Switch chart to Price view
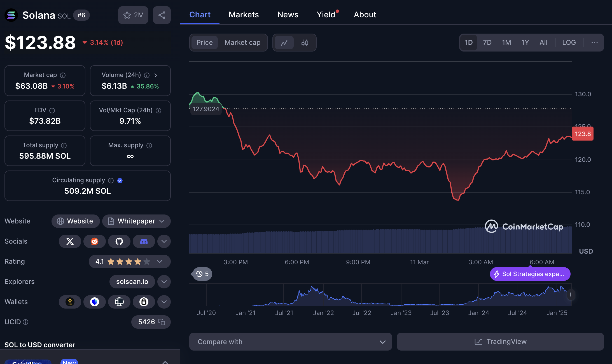Viewport: 612px width, 364px height. pos(205,43)
